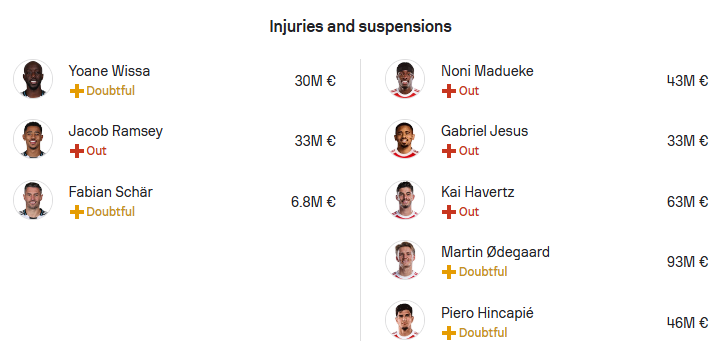
Task: Click orange doubtful cross icon under Fabian Schär
Action: pos(77,212)
